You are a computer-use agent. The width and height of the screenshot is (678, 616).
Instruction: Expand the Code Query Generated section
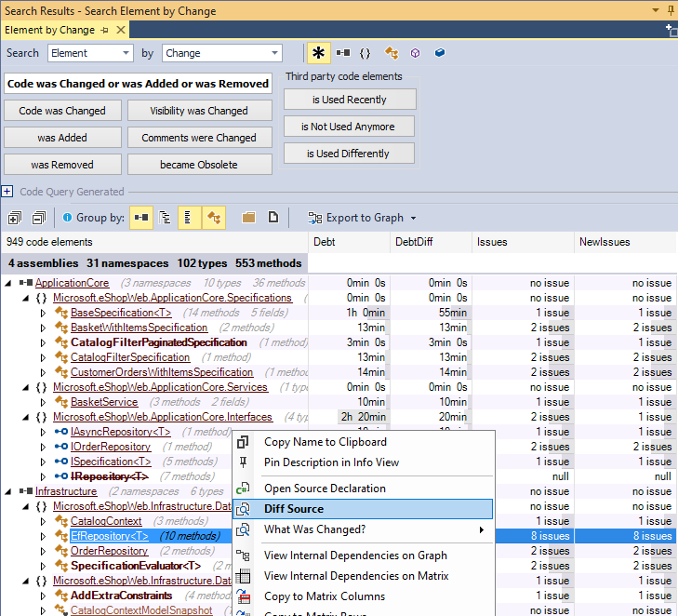click(x=7, y=191)
